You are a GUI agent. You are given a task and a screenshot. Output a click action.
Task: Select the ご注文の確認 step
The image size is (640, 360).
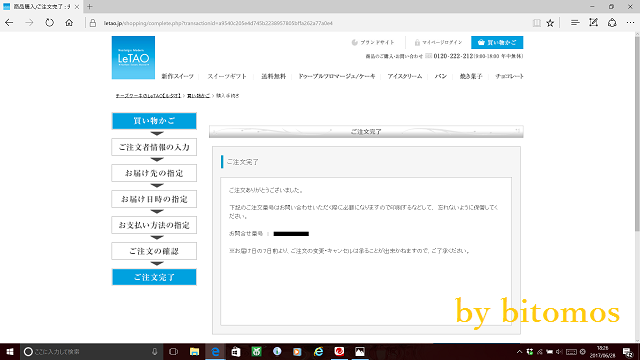(x=154, y=251)
